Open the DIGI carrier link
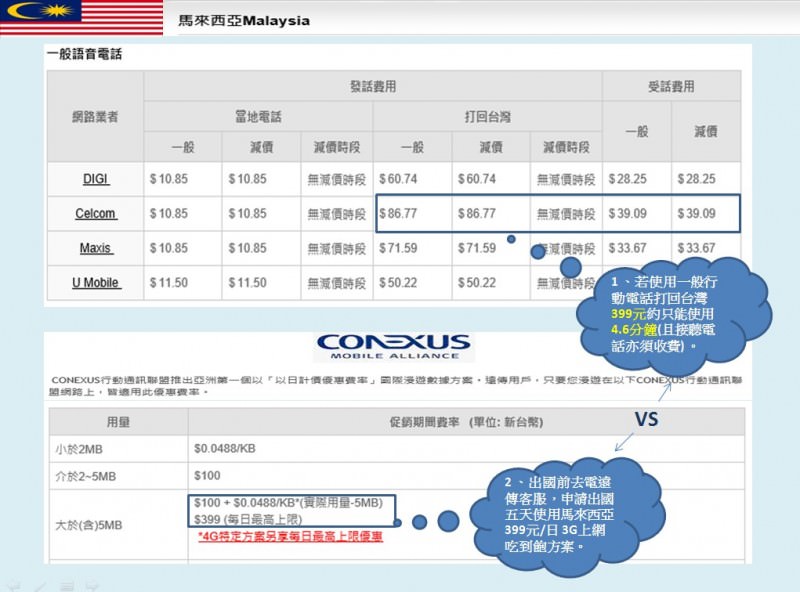The width and height of the screenshot is (800, 592). (96, 179)
